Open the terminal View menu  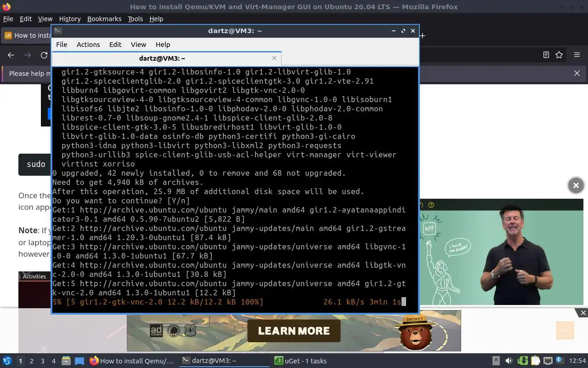click(138, 45)
